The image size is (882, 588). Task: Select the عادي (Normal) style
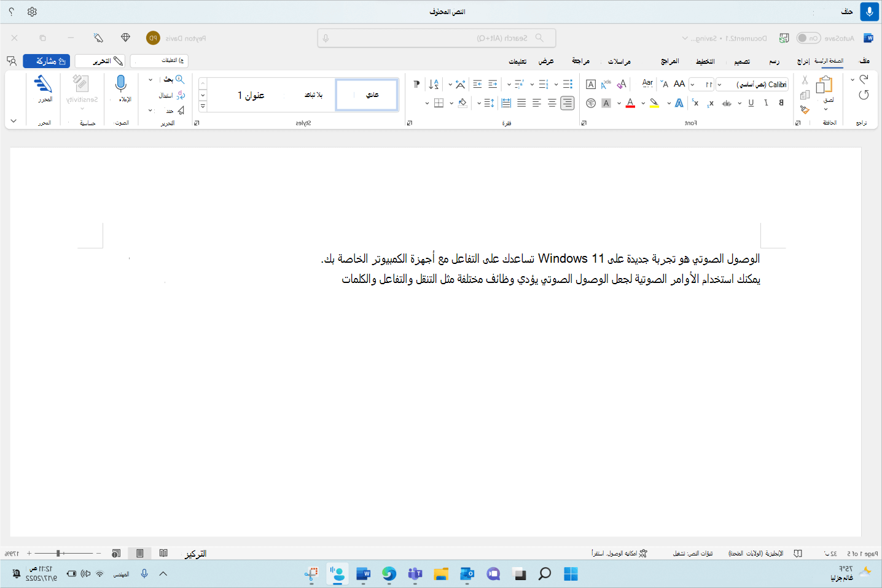(367, 95)
